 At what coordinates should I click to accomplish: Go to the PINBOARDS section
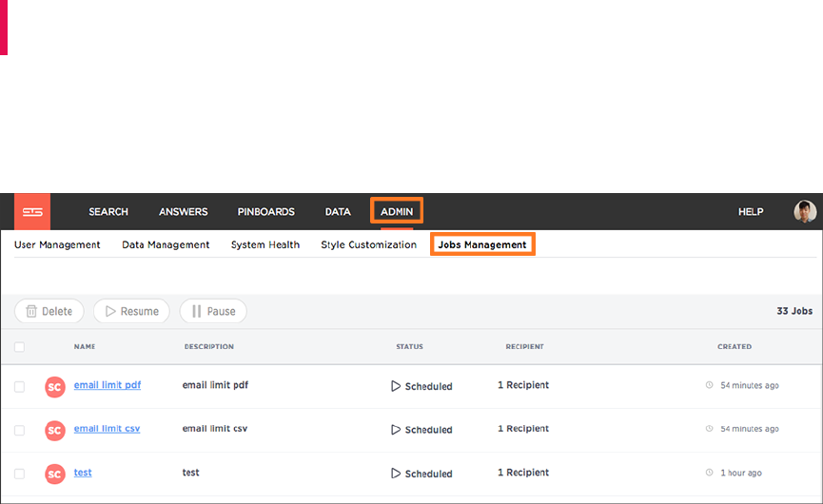pos(266,212)
